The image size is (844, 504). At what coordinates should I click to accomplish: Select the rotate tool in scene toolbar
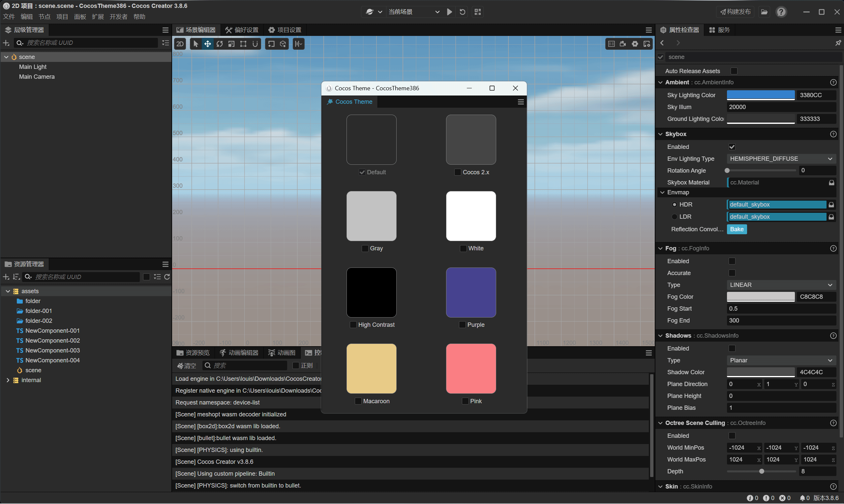click(220, 44)
